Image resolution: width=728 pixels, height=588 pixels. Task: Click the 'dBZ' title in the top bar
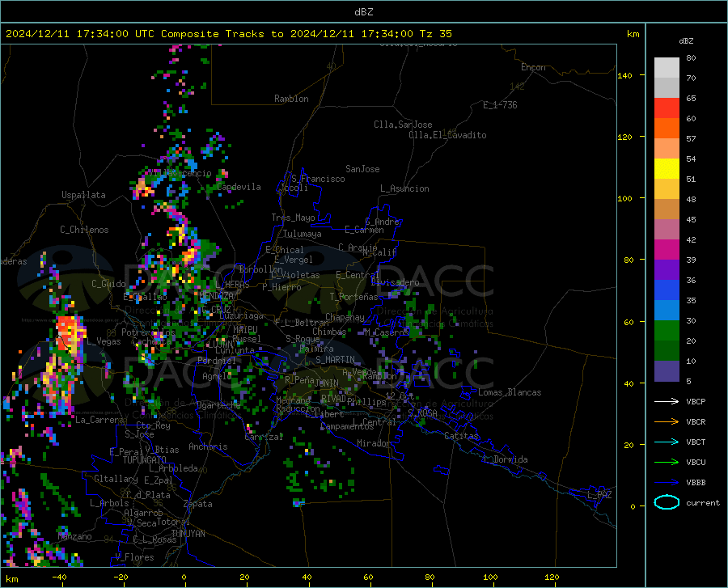click(363, 12)
